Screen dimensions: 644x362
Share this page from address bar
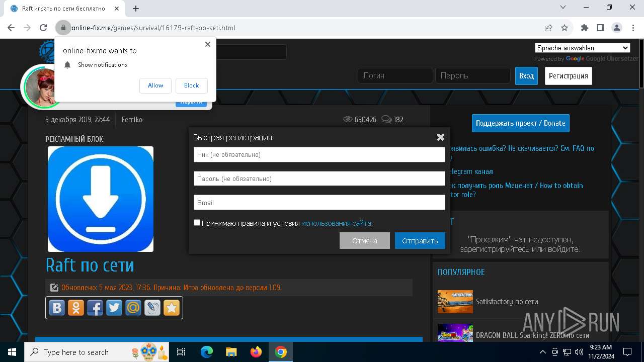point(548,28)
